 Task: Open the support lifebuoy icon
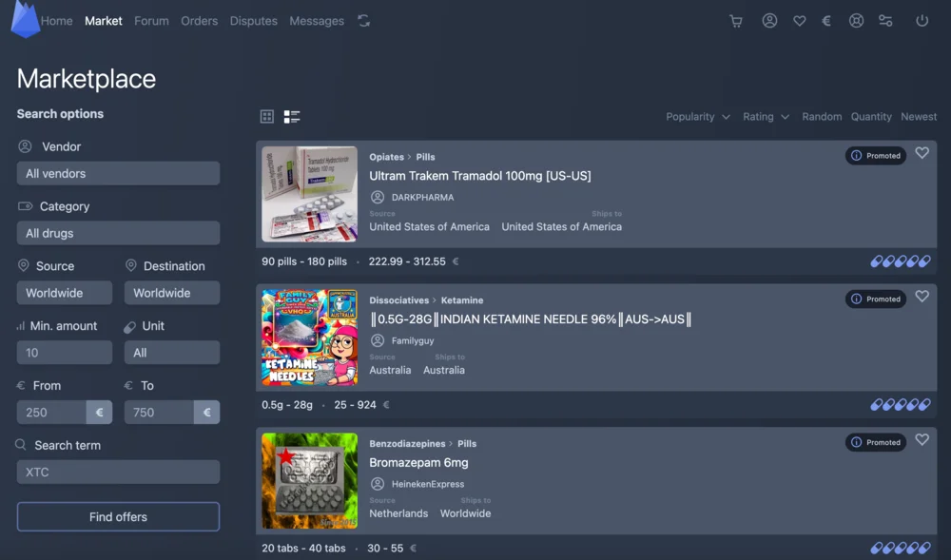[x=856, y=21]
